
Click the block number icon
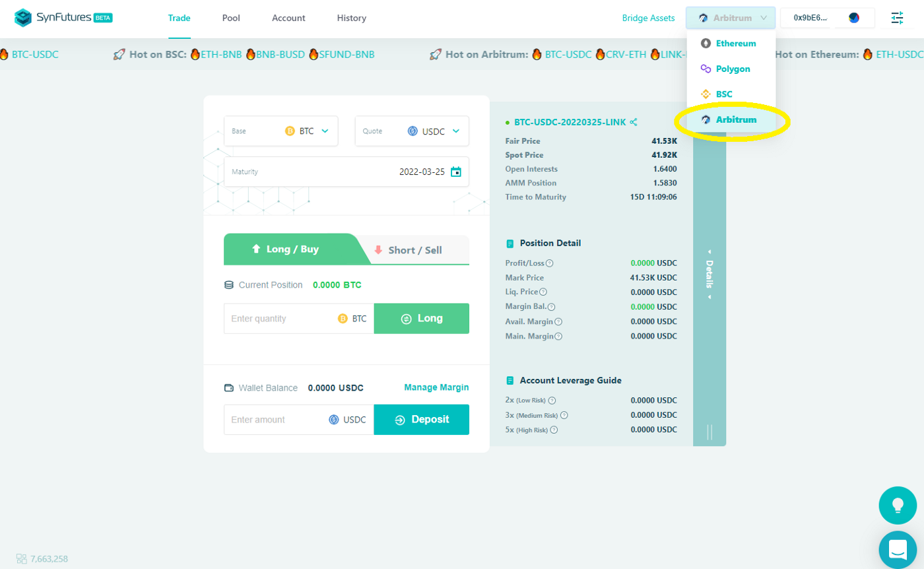20,558
